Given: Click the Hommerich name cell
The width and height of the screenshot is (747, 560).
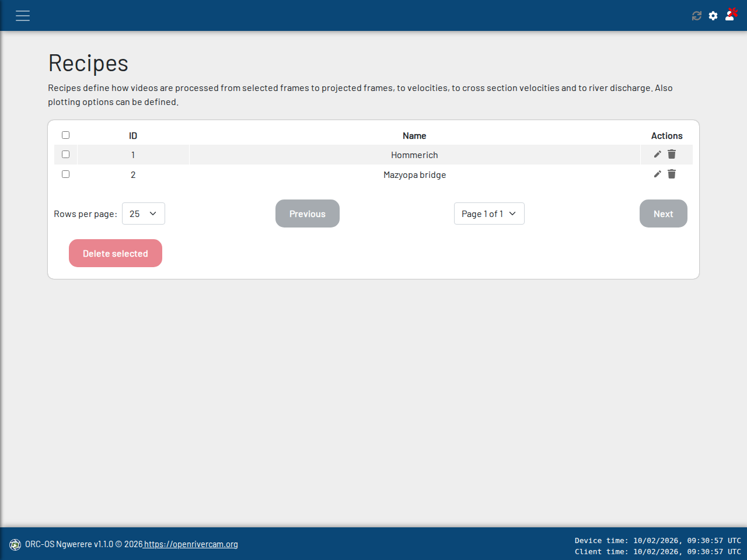Looking at the screenshot, I should tap(414, 155).
